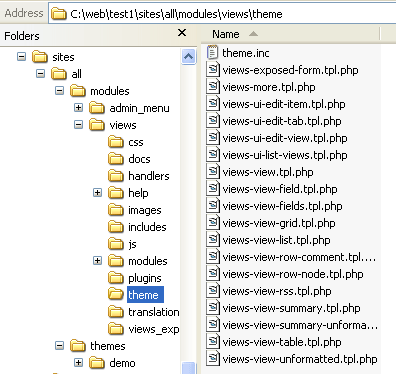
Task: Collapse the all folder node
Action: point(40,74)
